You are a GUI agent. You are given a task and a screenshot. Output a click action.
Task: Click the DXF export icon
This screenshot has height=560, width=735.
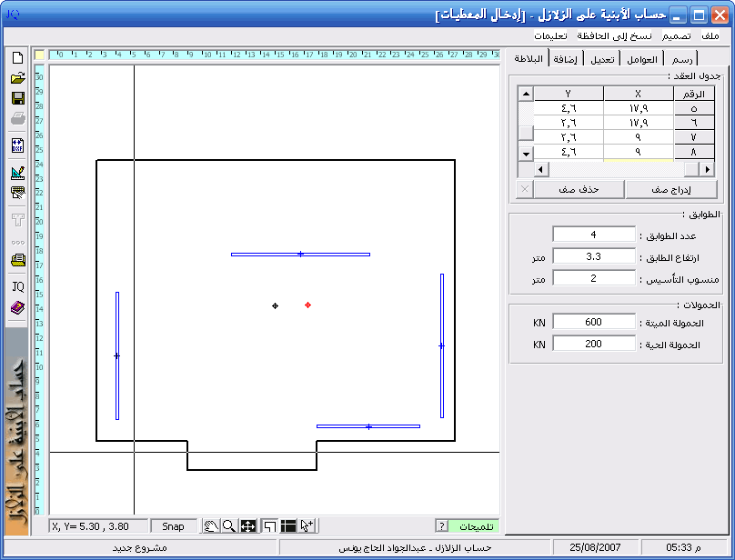click(17, 145)
